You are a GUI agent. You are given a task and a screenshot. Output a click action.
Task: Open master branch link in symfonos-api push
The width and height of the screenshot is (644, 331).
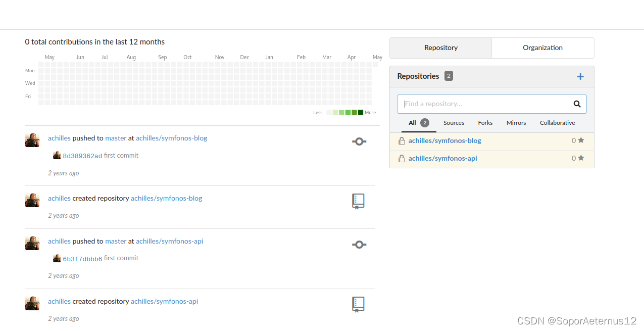[x=116, y=241]
